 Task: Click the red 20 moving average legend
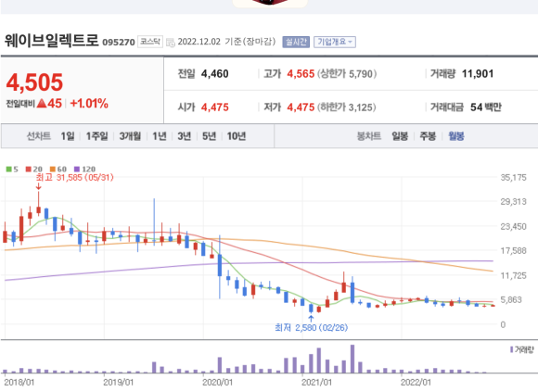pyautogui.click(x=34, y=169)
